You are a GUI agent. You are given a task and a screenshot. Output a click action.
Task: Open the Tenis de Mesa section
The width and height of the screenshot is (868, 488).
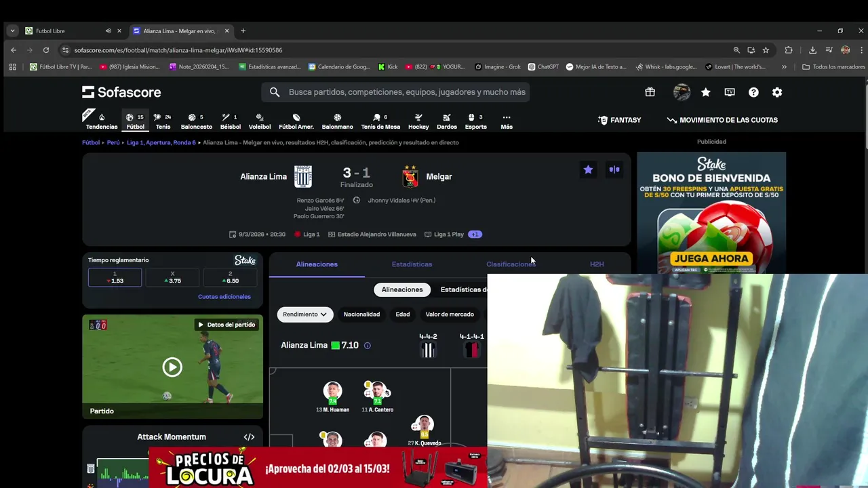point(380,121)
